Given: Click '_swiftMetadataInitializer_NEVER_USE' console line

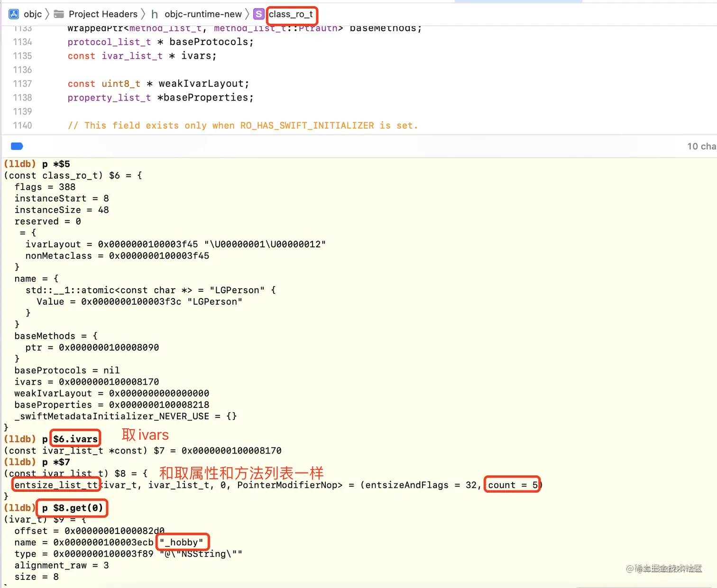Looking at the screenshot, I should [x=126, y=416].
